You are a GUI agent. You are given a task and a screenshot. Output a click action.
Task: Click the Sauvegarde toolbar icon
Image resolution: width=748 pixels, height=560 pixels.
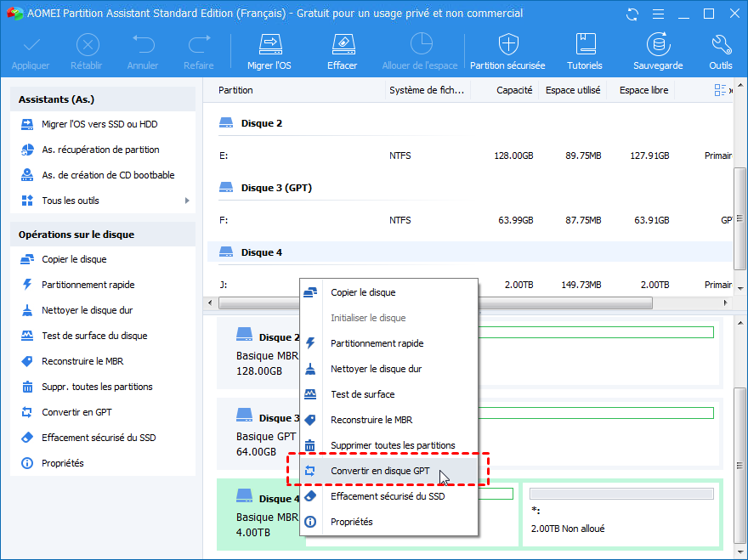coord(657,51)
